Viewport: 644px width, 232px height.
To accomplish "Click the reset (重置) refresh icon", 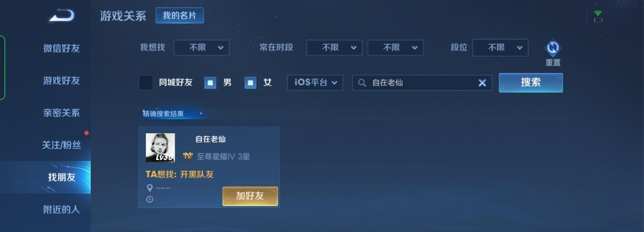I will (553, 48).
